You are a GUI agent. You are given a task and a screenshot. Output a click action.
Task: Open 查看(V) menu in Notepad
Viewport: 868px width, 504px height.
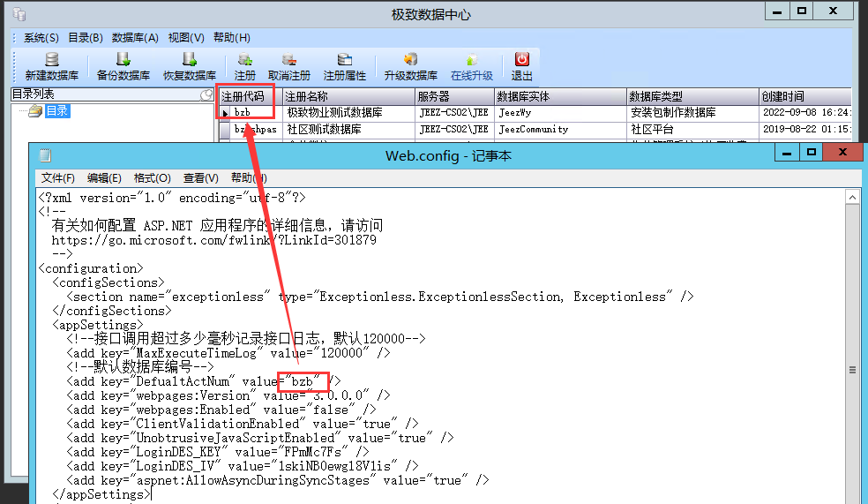(x=200, y=177)
